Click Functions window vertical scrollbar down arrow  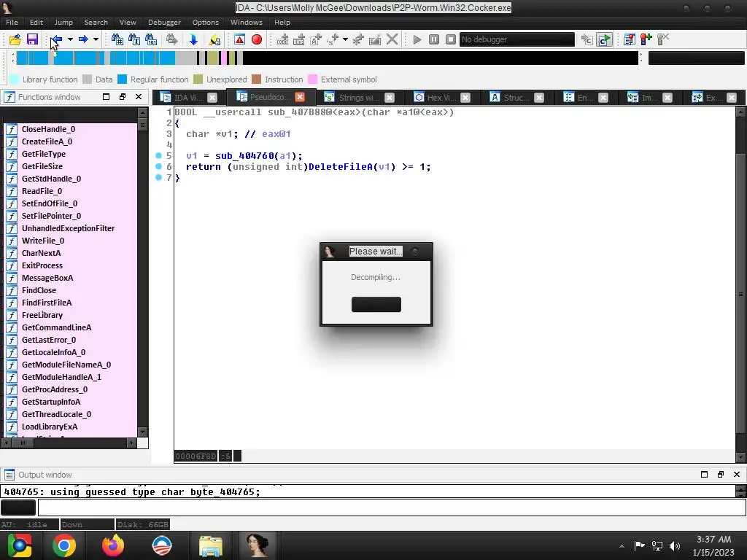pos(142,432)
